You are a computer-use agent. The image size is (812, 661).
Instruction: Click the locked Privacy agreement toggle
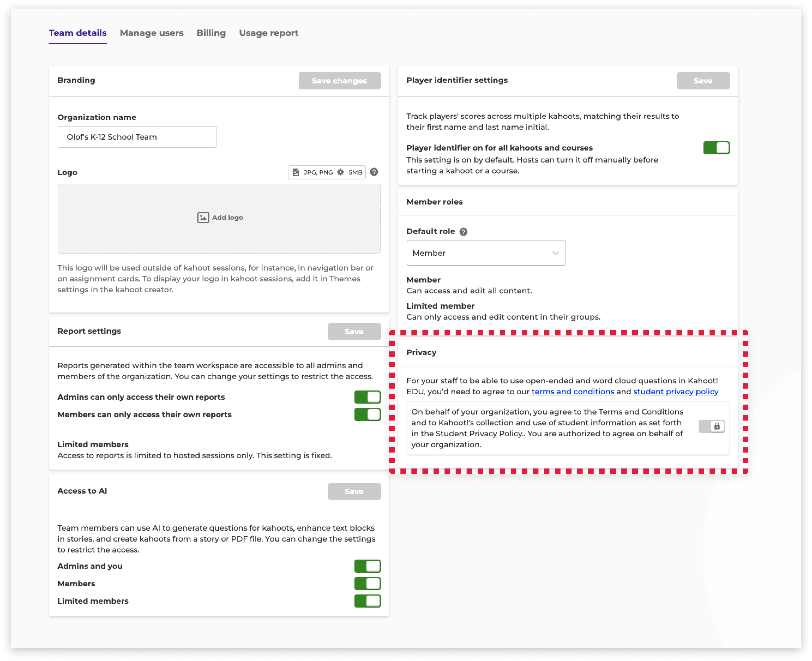pyautogui.click(x=711, y=426)
